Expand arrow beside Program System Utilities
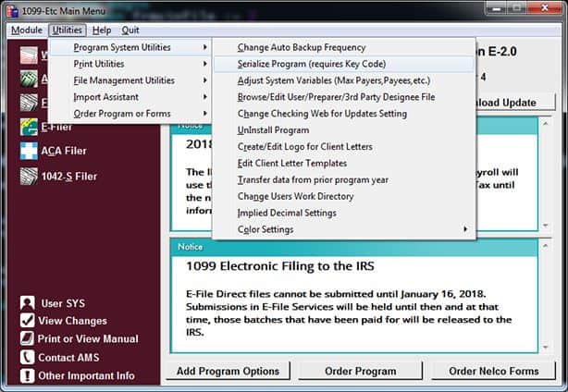568x392 pixels. (205, 47)
